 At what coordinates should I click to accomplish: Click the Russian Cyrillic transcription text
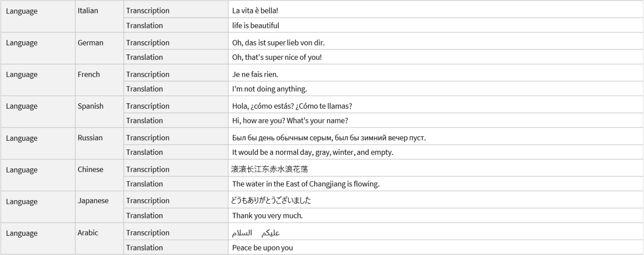329,138
